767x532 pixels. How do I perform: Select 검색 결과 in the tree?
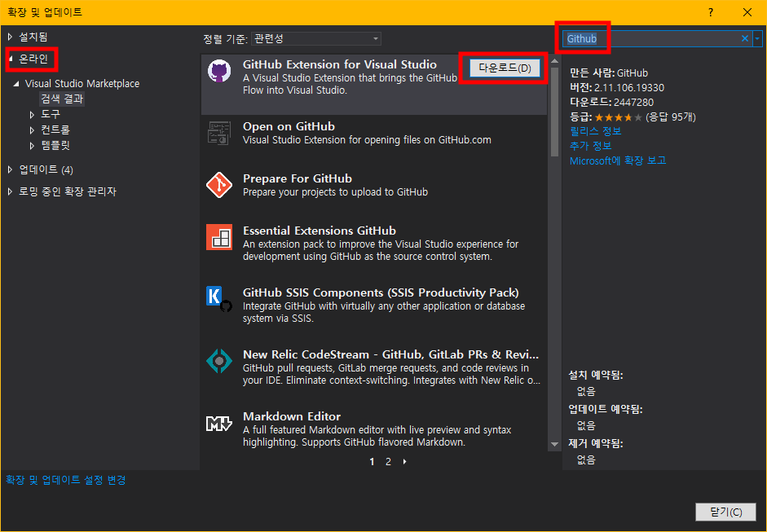pyautogui.click(x=62, y=99)
